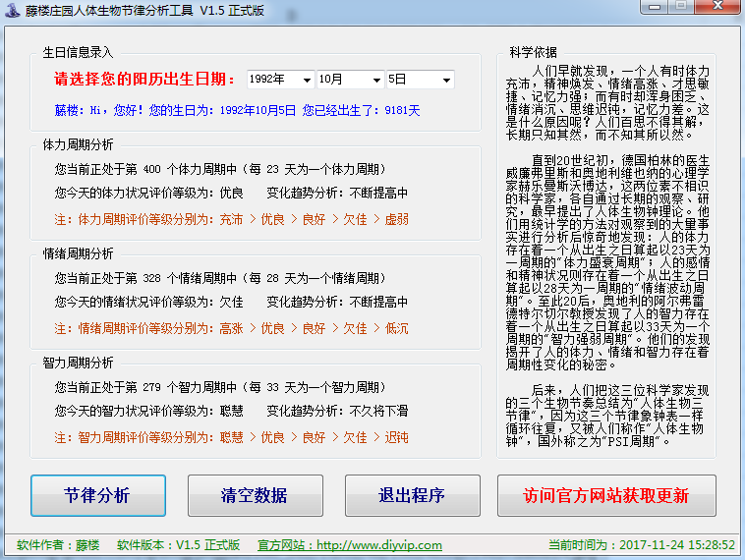This screenshot has height=560, width=745.
Task: Click the paragraph beginning 直到20世纪初
Action: (607, 262)
